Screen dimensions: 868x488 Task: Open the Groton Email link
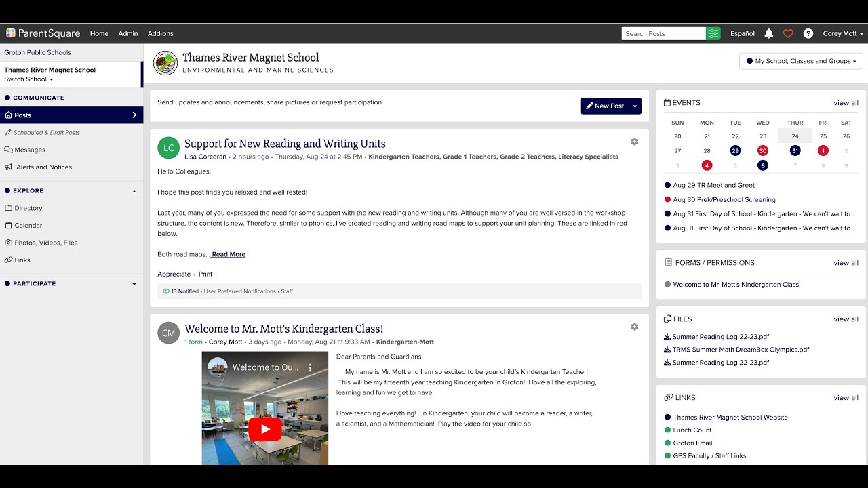[x=692, y=443]
